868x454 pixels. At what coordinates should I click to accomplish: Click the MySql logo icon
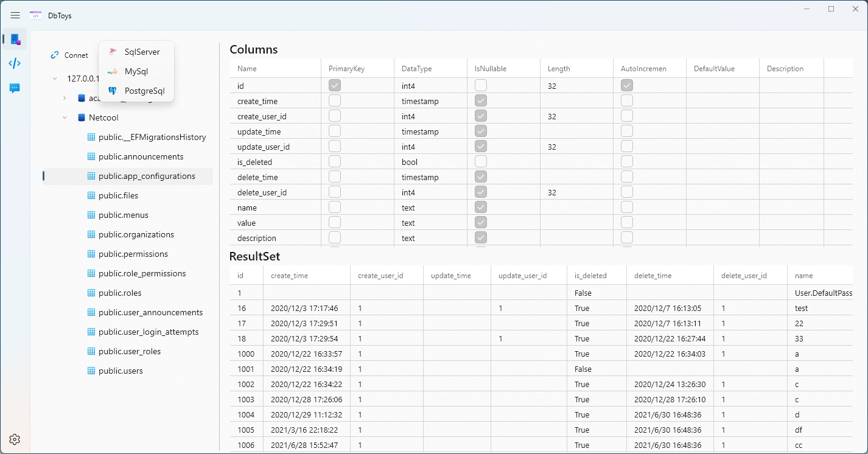[x=113, y=71]
